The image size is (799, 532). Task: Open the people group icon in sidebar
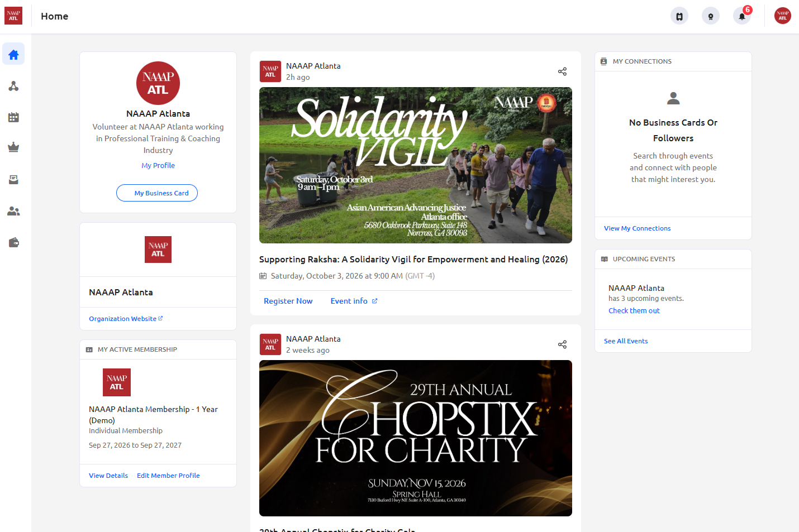click(x=13, y=211)
